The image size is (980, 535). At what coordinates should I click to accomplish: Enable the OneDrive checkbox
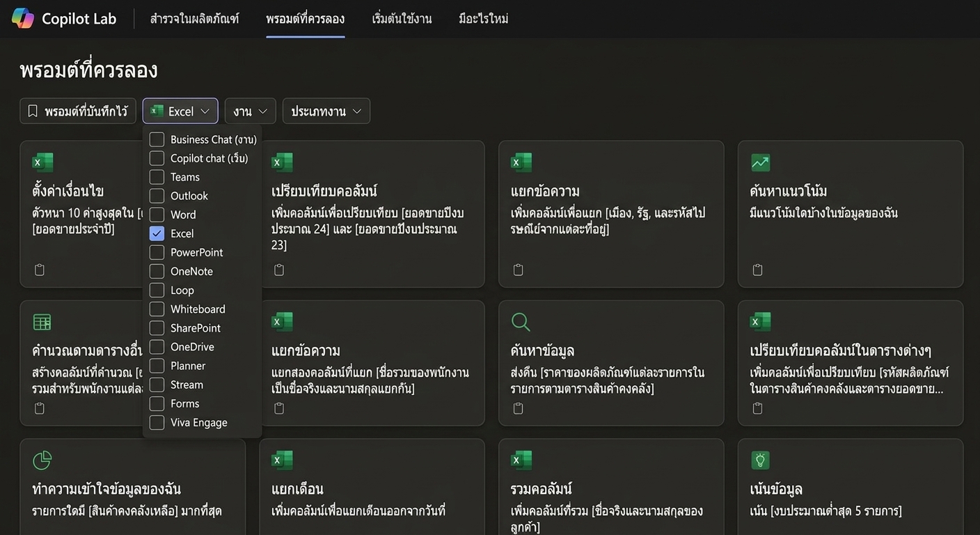[157, 346]
